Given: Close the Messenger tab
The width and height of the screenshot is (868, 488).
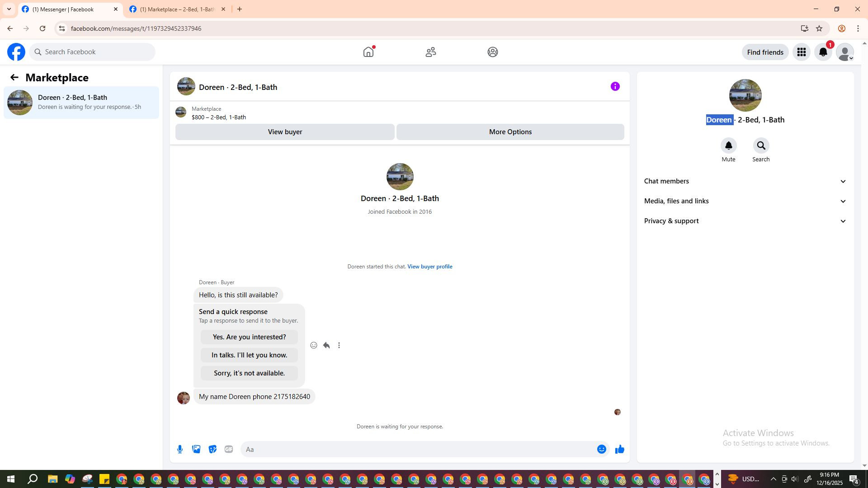Looking at the screenshot, I should point(115,9).
